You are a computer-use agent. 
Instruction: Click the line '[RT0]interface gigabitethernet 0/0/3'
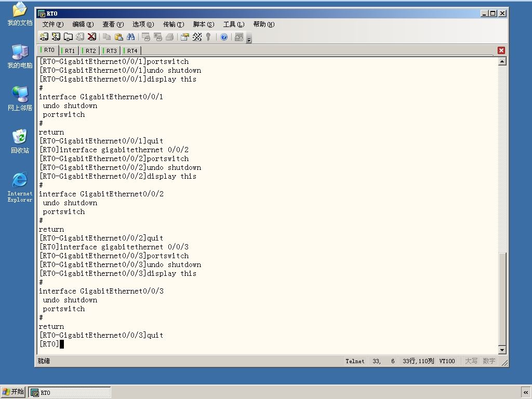(114, 247)
